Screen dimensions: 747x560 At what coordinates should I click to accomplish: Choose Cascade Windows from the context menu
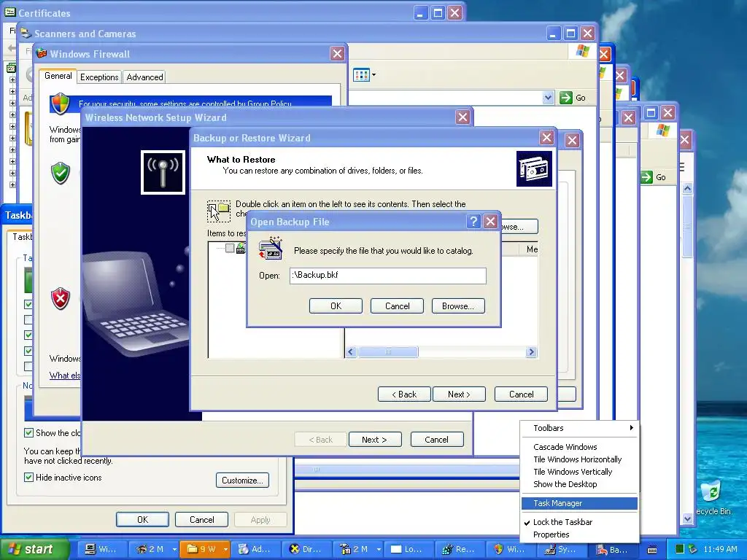click(x=579, y=447)
